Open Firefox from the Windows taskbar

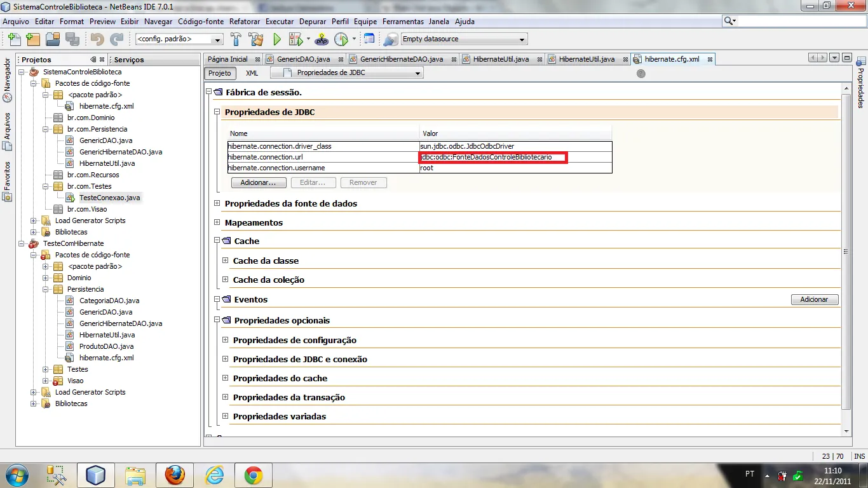[x=174, y=475]
